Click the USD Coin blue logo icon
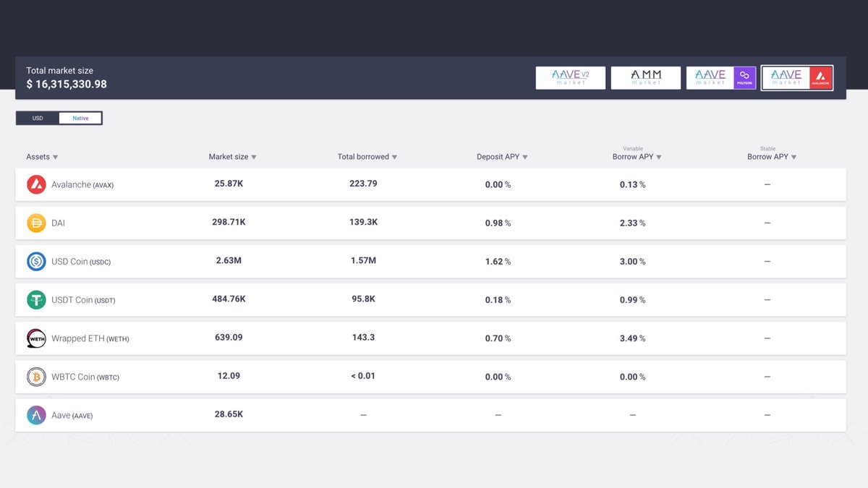Screen dimensions: 868x488 coord(36,261)
